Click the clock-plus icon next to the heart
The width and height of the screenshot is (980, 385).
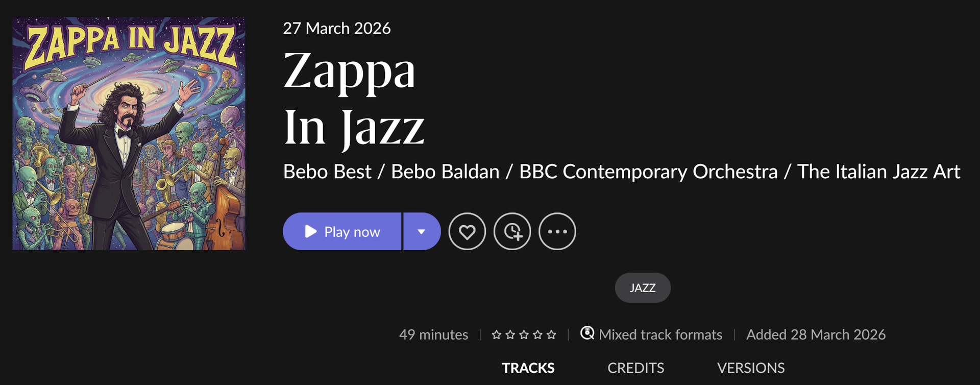512,232
